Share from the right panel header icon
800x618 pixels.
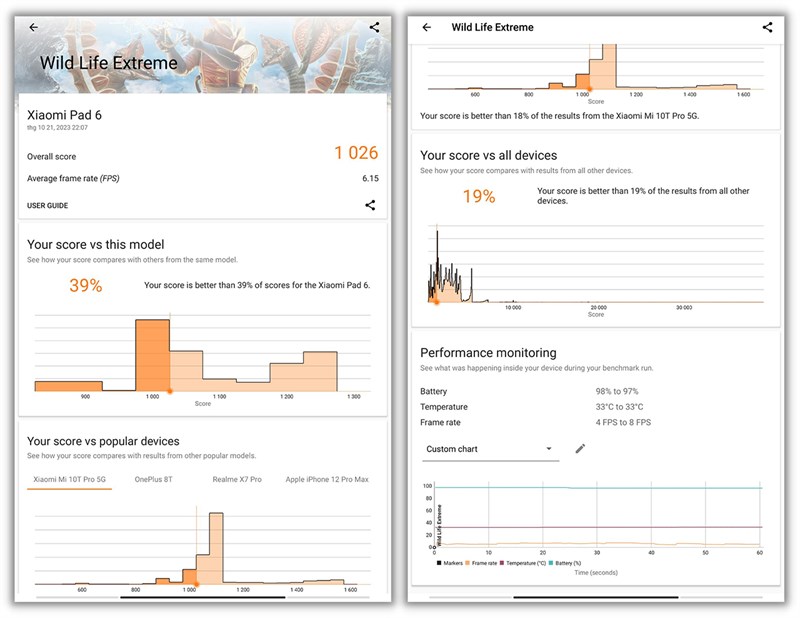pos(767,27)
